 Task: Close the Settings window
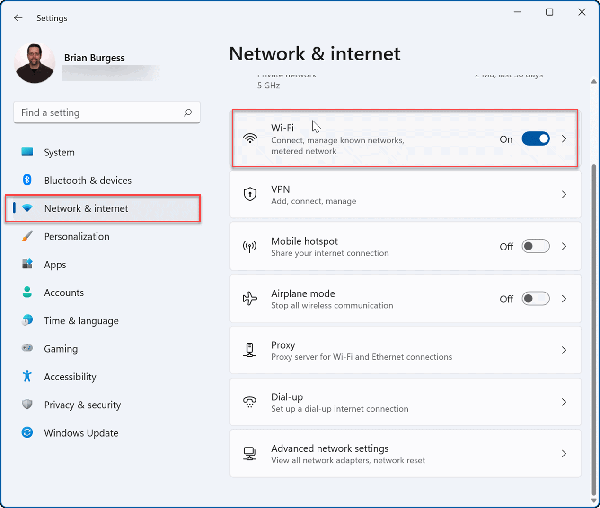click(582, 12)
